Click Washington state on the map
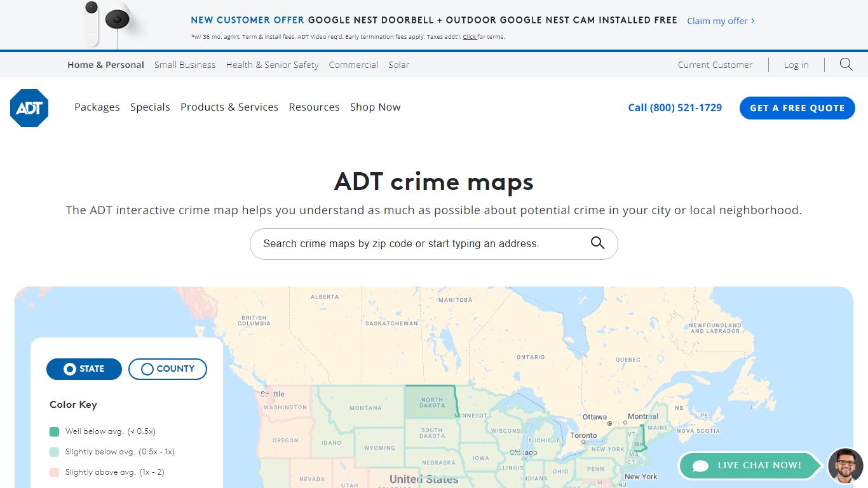The width and height of the screenshot is (868, 488). (284, 404)
